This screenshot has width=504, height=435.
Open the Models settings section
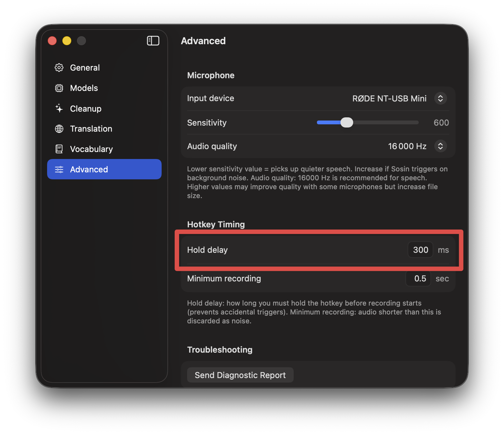coord(84,88)
